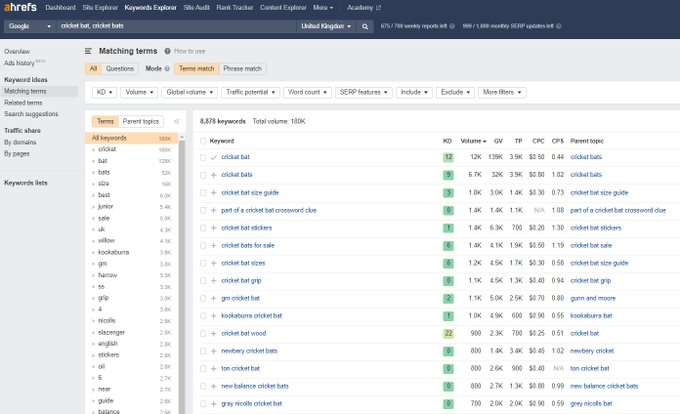Open the More filters button
Image resolution: width=680 pixels, height=414 pixels.
click(x=502, y=92)
